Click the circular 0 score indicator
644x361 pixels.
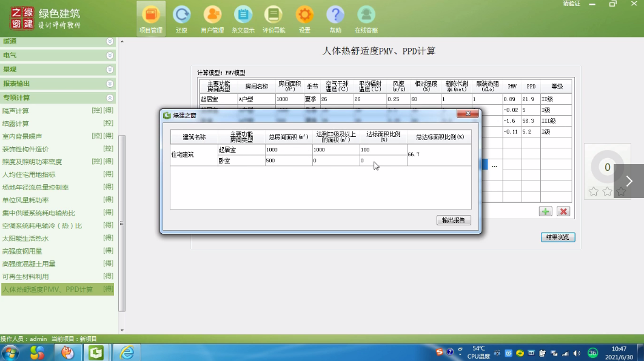tap(607, 167)
